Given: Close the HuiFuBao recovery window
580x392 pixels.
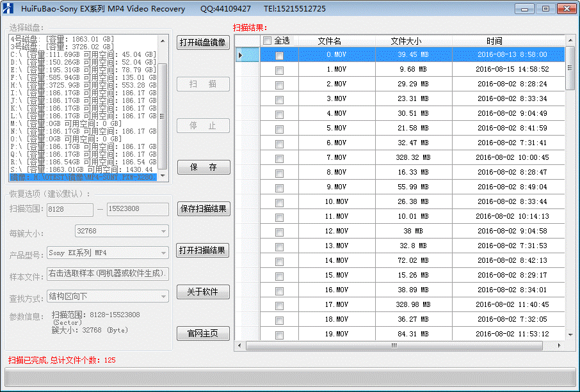Looking at the screenshot, I should click(x=567, y=8).
